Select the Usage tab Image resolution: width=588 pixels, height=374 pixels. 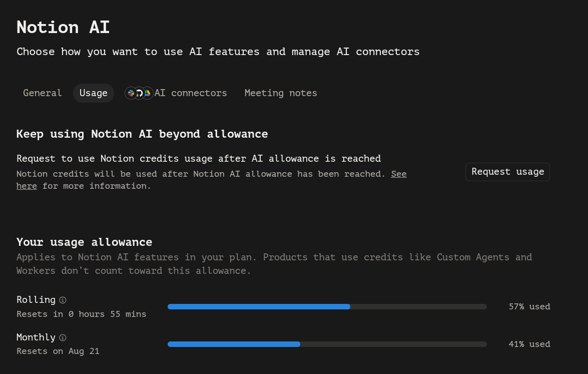(94, 93)
